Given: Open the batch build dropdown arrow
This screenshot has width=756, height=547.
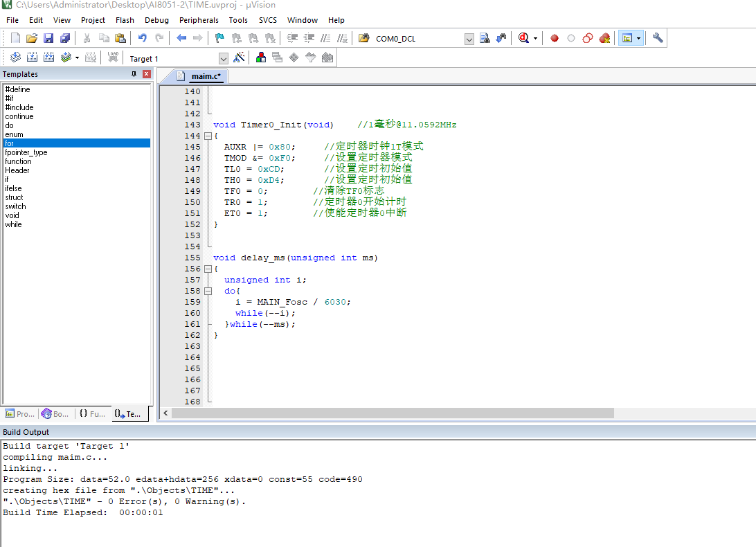Looking at the screenshot, I should pyautogui.click(x=77, y=57).
